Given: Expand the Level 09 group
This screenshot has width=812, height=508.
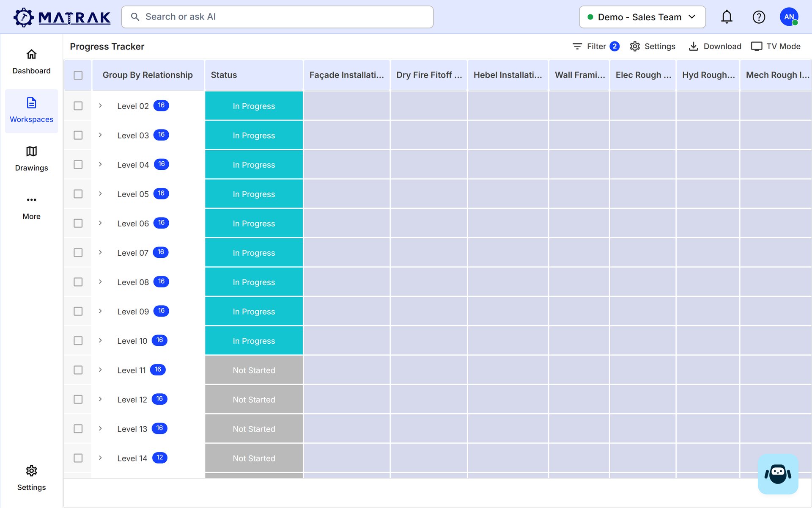Looking at the screenshot, I should point(100,311).
